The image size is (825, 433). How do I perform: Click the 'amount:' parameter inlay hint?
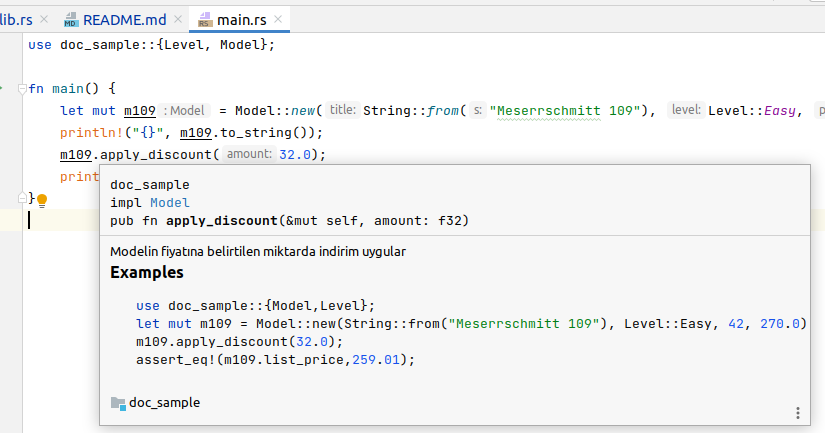[247, 155]
